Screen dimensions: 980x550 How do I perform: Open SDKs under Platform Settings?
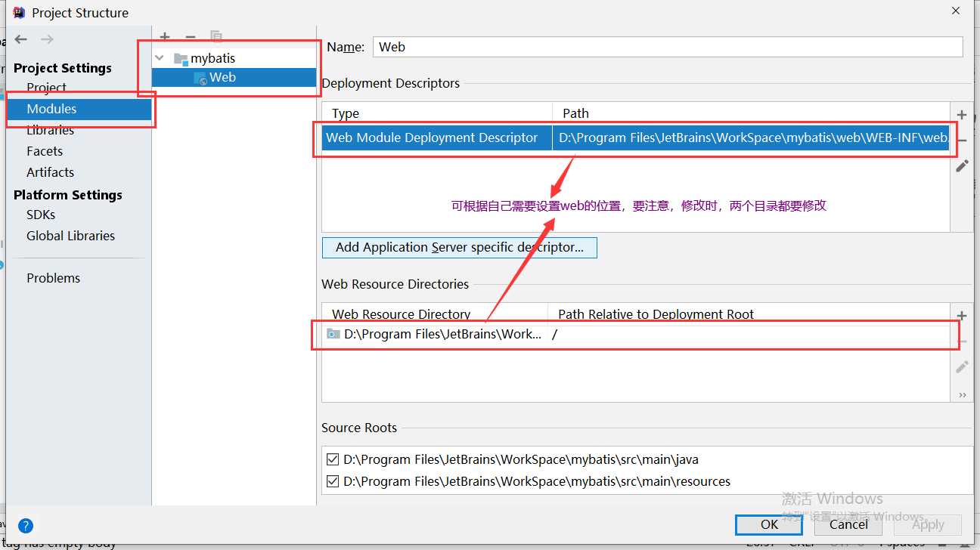coord(41,215)
